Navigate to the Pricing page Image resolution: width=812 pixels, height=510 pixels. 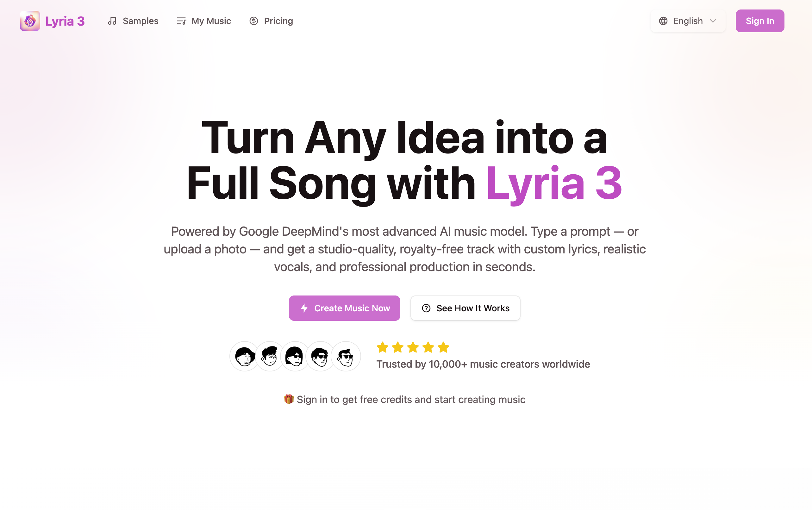278,21
